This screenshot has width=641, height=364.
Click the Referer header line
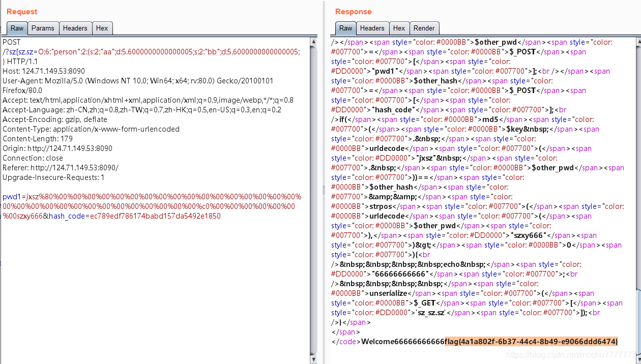(61, 168)
